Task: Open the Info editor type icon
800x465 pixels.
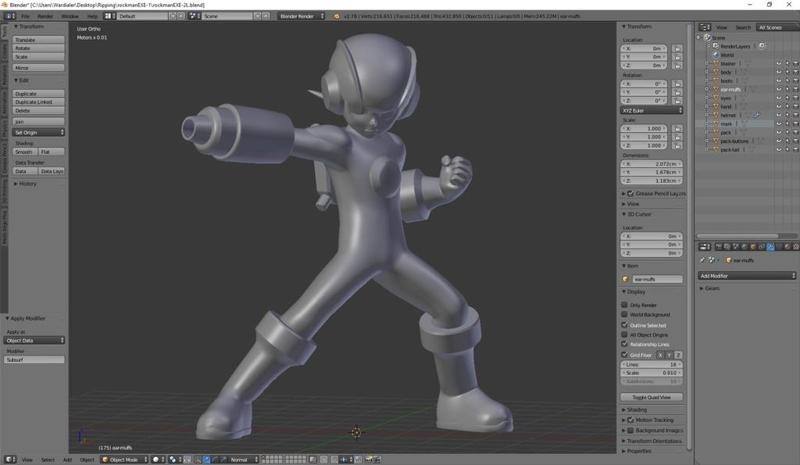Action: pyautogui.click(x=10, y=16)
